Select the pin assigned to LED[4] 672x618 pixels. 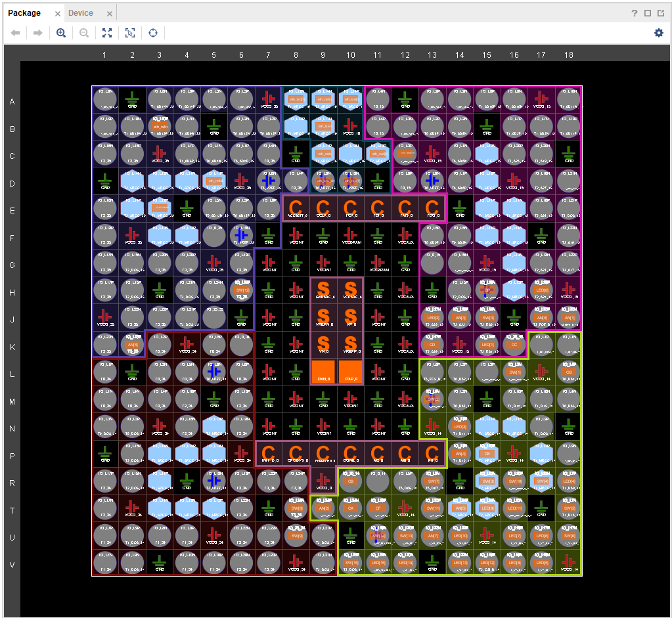568,481
